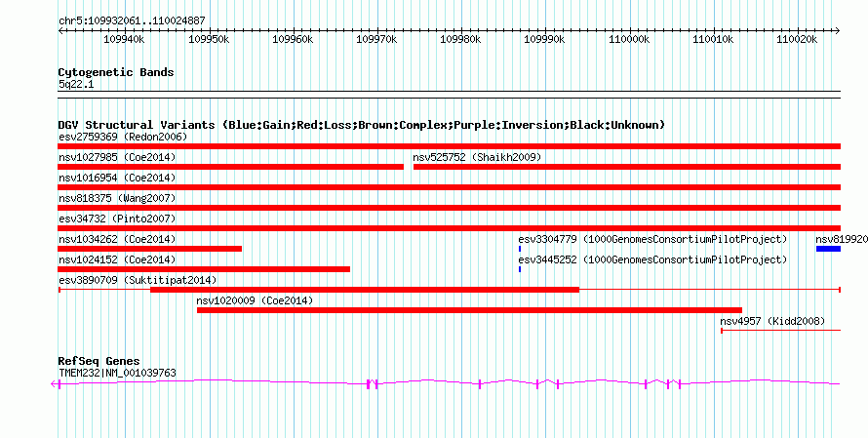Image resolution: width=868 pixels, height=438 pixels.
Task: Click the 109970k ruler tick label
Action: pos(377,40)
